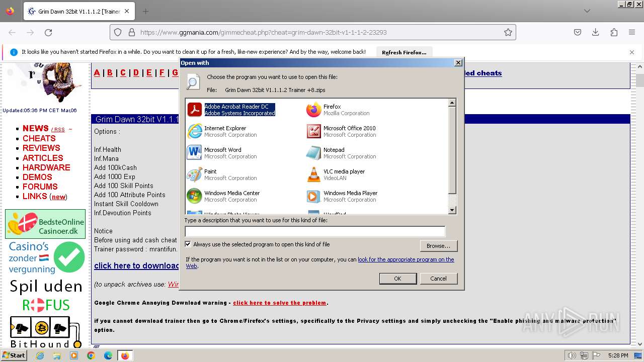Click the Refresh Firefox... button
644x362 pixels.
(x=404, y=52)
